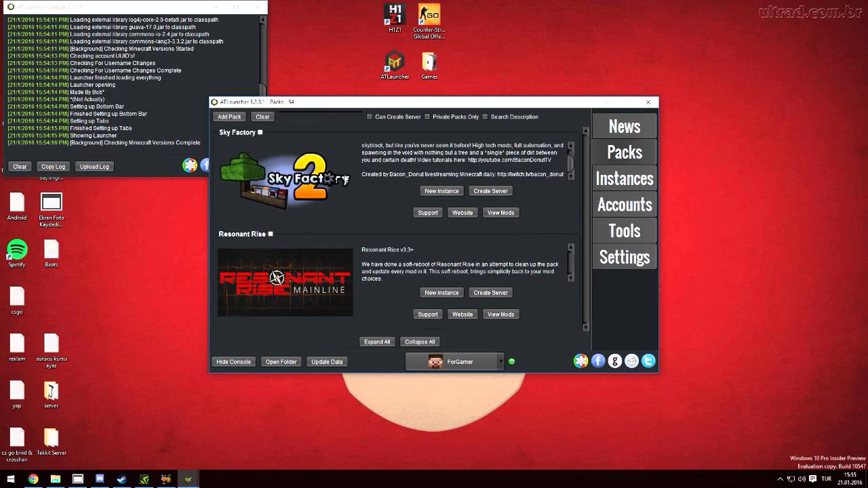Viewport: 868px width, 488px height.
Task: Click Clear in the Console window
Action: [20, 167]
